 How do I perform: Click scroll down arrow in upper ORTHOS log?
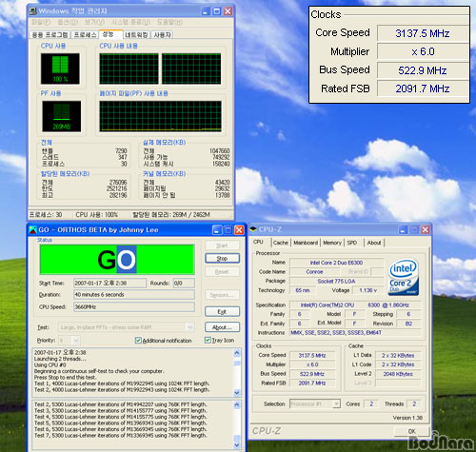237,393
